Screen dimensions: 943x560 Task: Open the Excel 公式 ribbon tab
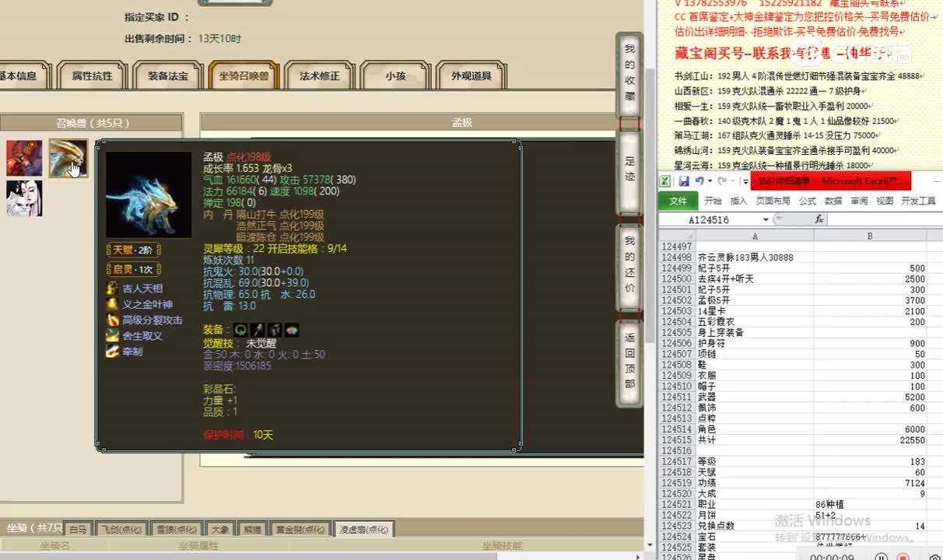[x=807, y=201]
